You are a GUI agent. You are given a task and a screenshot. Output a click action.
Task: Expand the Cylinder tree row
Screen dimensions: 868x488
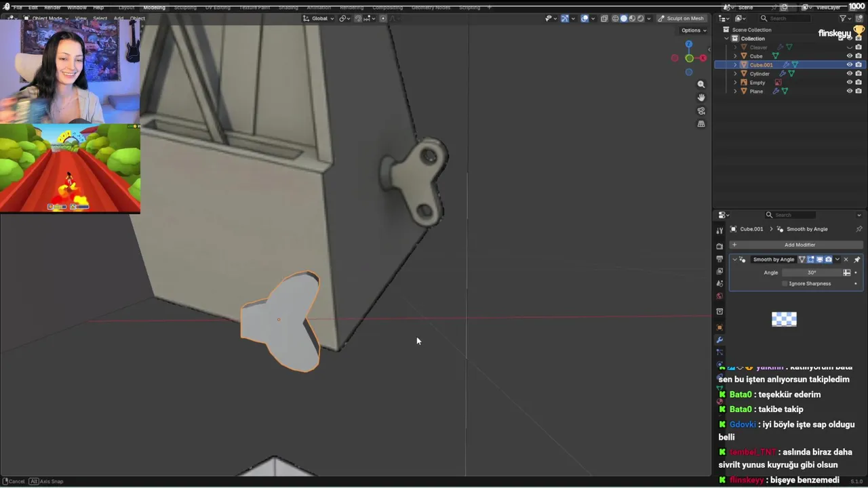pos(735,74)
